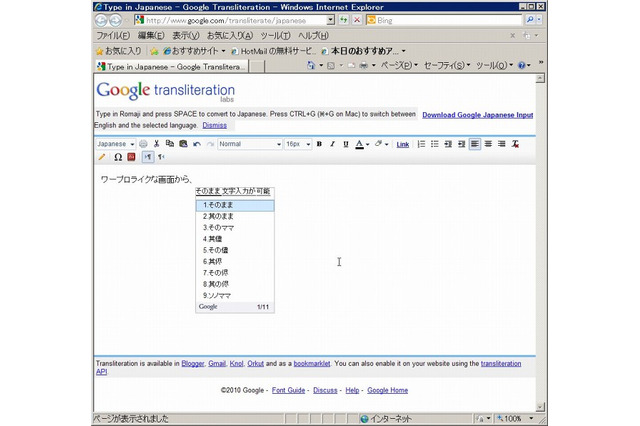Click the Link button in toolbar
The image size is (640, 426).
402,144
